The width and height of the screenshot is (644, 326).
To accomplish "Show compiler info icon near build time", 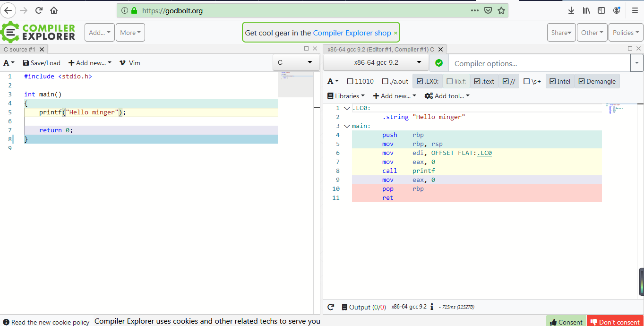I will click(x=432, y=307).
